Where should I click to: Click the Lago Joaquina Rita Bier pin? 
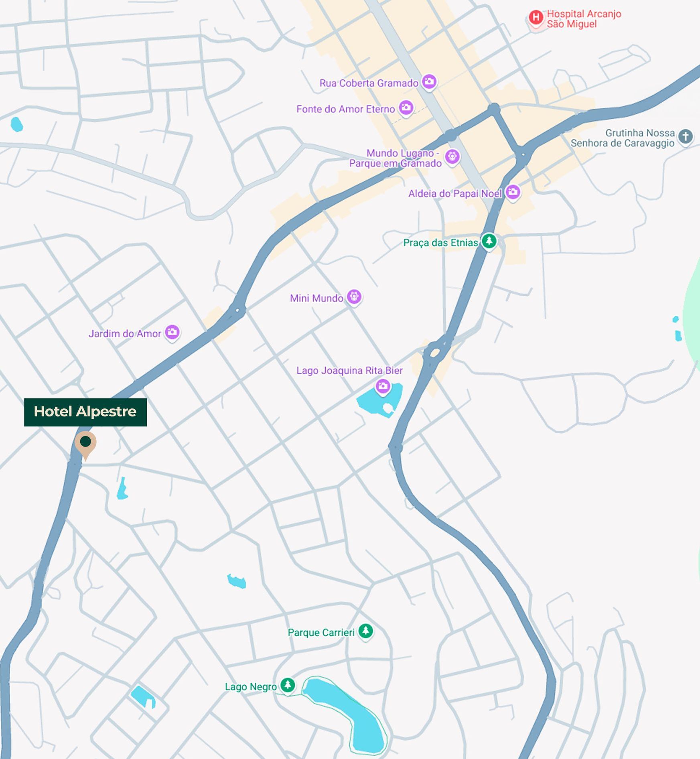click(x=383, y=386)
